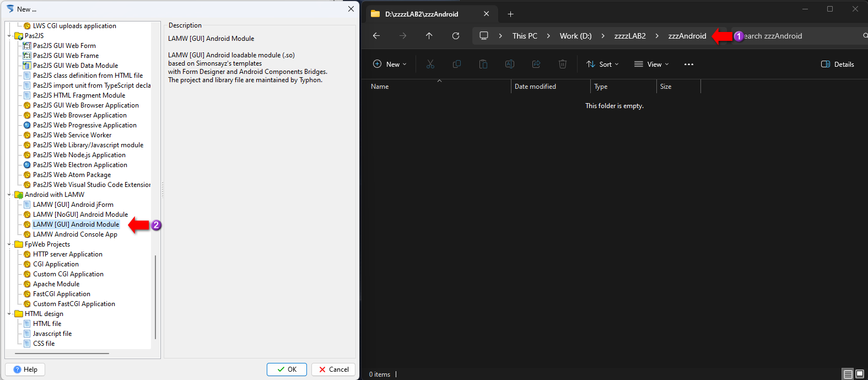Select Javascript file template
The width and height of the screenshot is (868, 380).
pos(52,334)
